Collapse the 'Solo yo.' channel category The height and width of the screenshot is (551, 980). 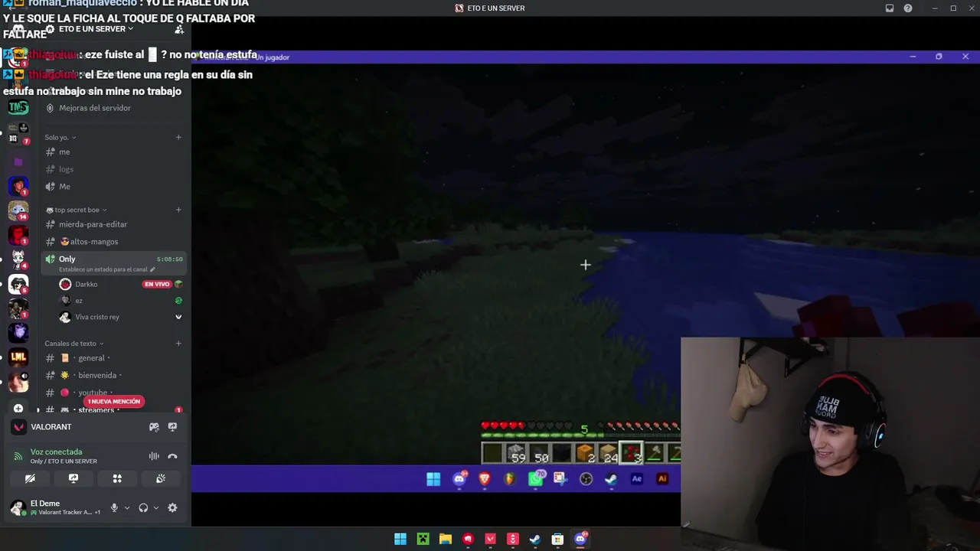click(60, 138)
